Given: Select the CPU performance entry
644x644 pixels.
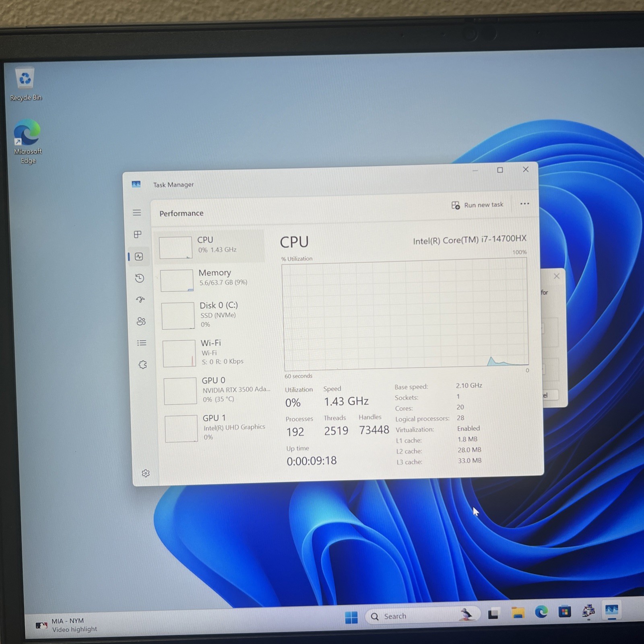Looking at the screenshot, I should pos(209,246).
